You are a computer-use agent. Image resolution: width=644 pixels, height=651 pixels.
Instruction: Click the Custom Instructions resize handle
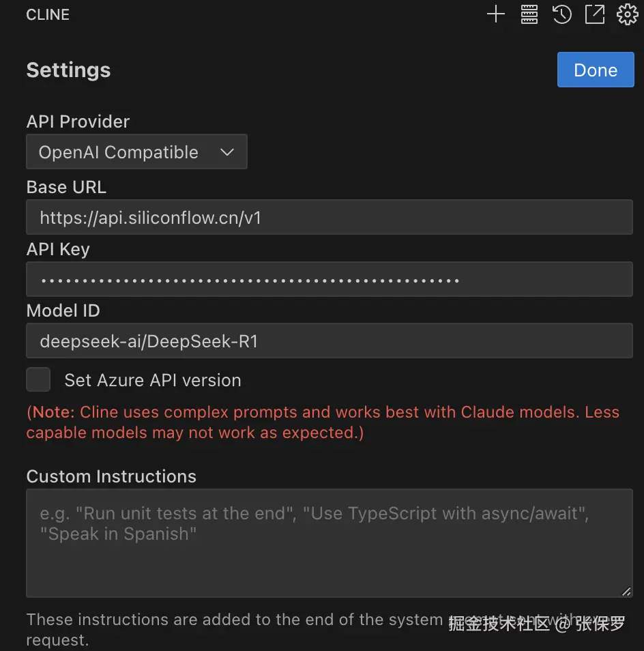[x=626, y=591]
